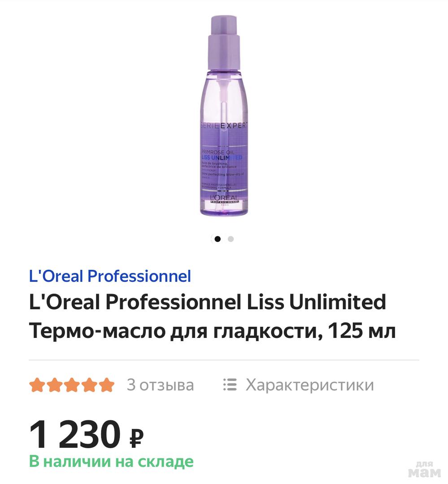Click the purple bottle product image
Screen dimensions: 448x484
(224, 116)
